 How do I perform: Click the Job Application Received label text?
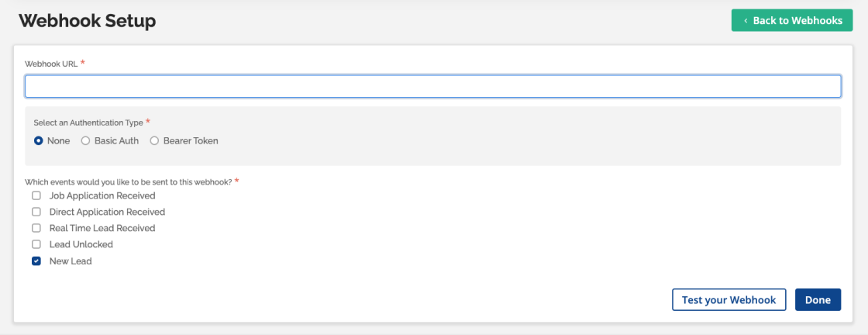pyautogui.click(x=102, y=195)
